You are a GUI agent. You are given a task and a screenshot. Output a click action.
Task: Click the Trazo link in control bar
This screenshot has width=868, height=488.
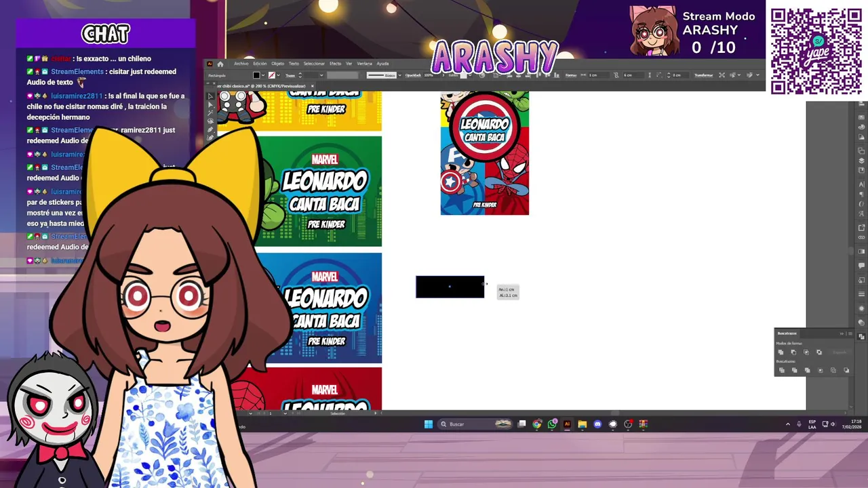pyautogui.click(x=290, y=75)
